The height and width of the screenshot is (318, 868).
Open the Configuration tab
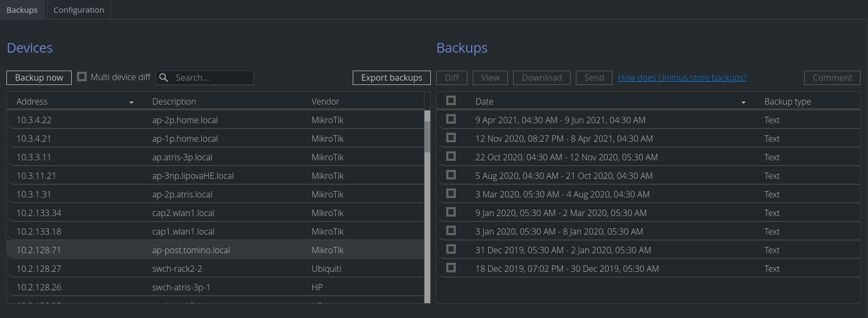[79, 10]
